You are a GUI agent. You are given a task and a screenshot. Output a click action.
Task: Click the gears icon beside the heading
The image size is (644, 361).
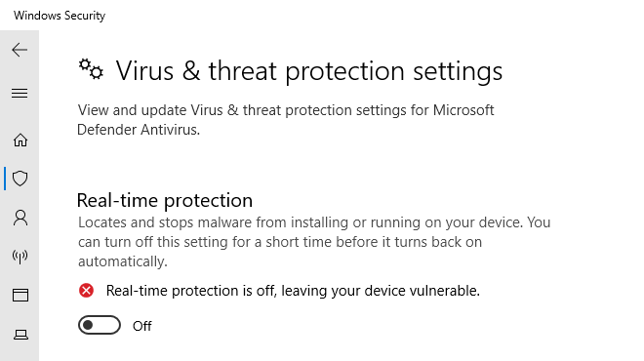91,69
